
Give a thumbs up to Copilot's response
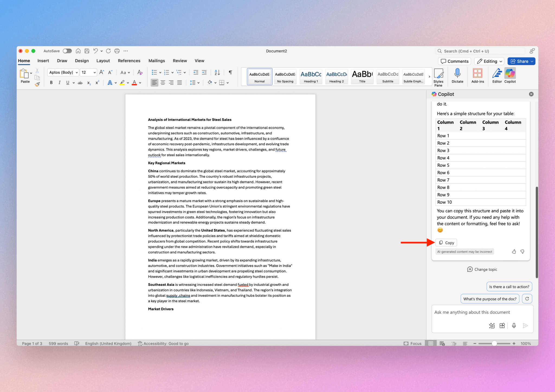click(x=514, y=252)
